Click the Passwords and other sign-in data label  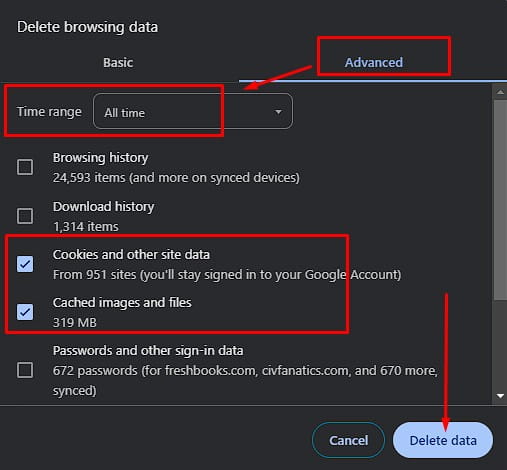(148, 351)
